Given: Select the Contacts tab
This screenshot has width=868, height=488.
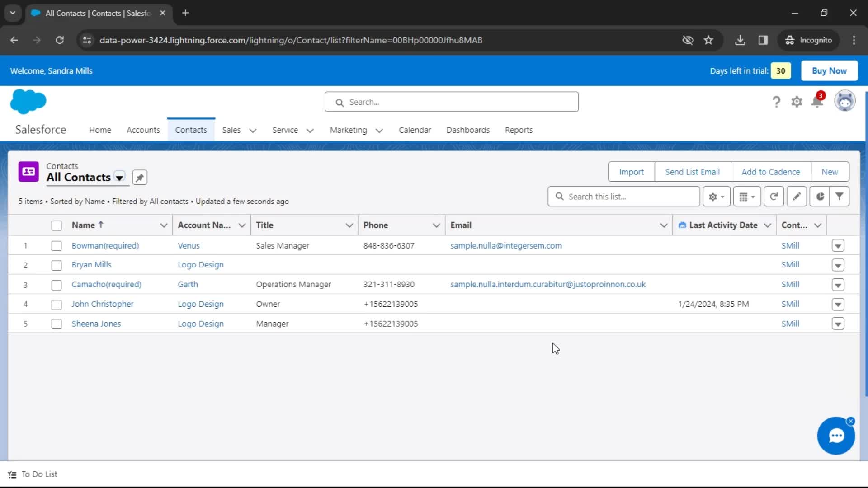Looking at the screenshot, I should [x=191, y=130].
